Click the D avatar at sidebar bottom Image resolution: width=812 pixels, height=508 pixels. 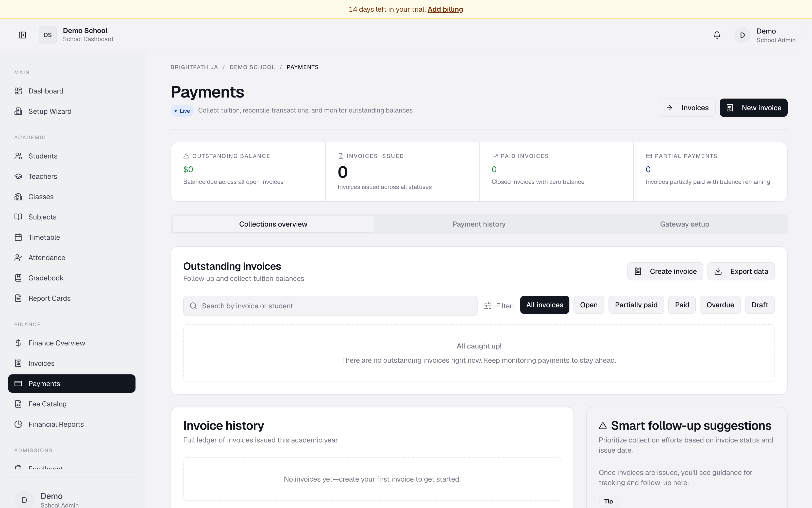point(24,500)
